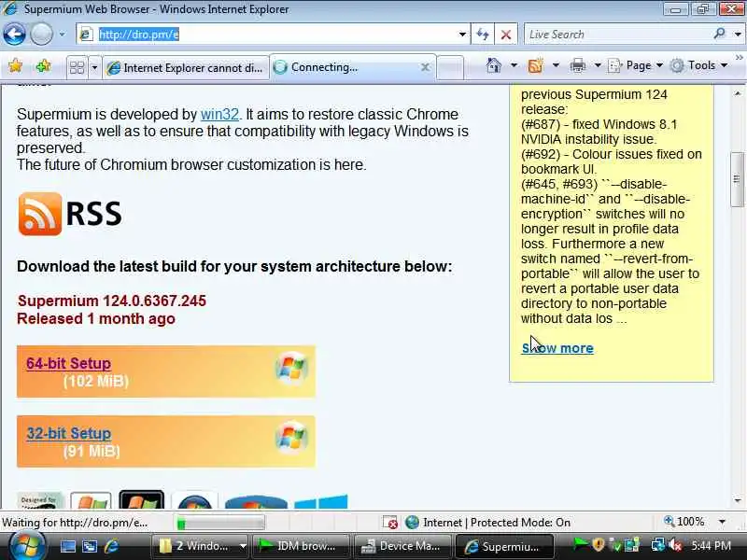Click Internet Protected Mode status zone
Image resolution: width=747 pixels, height=560 pixels.
(x=487, y=523)
